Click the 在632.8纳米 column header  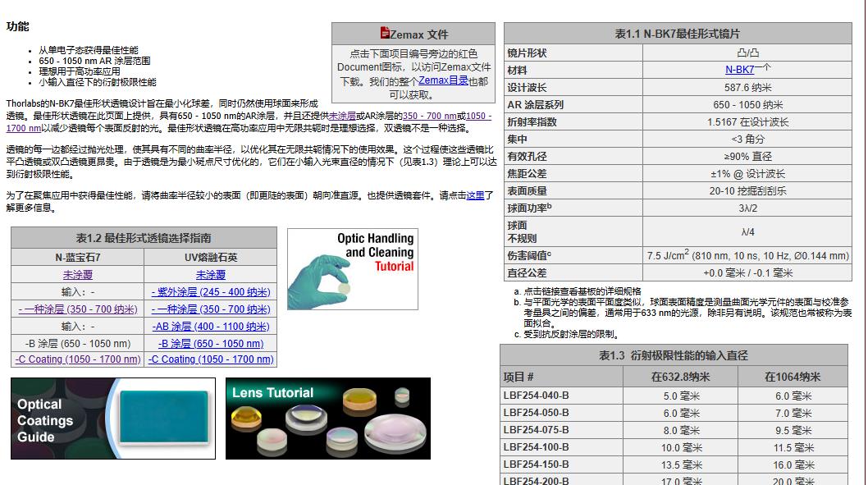[680, 377]
